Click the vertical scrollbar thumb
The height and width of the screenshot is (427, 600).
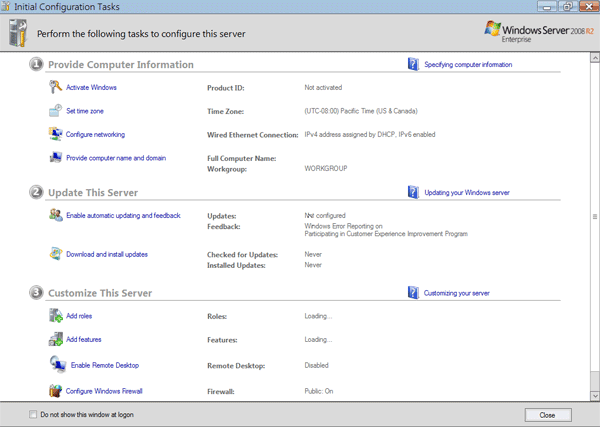coord(595,217)
